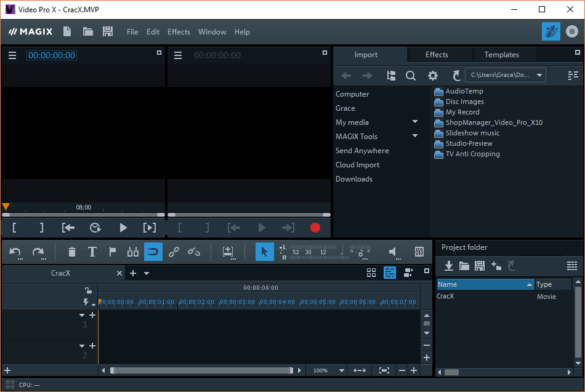This screenshot has width=585, height=392.
Task: Click the program monitor timecode field
Action: point(52,55)
